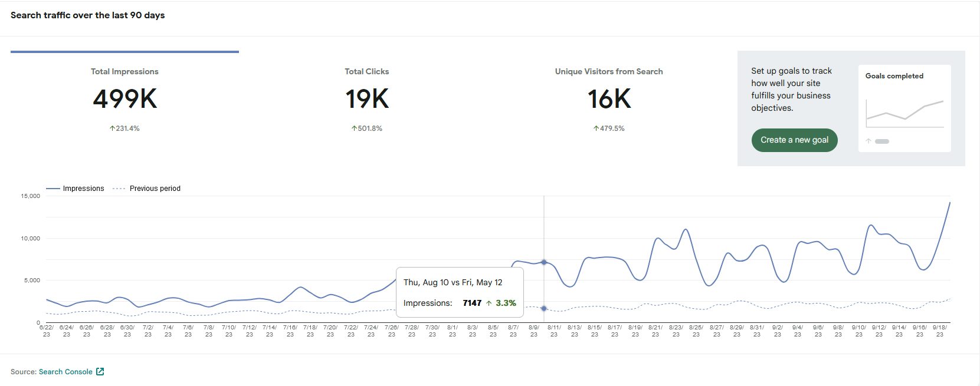Click the Goals completed preview chart
This screenshot has width=980, height=386.
point(904,112)
